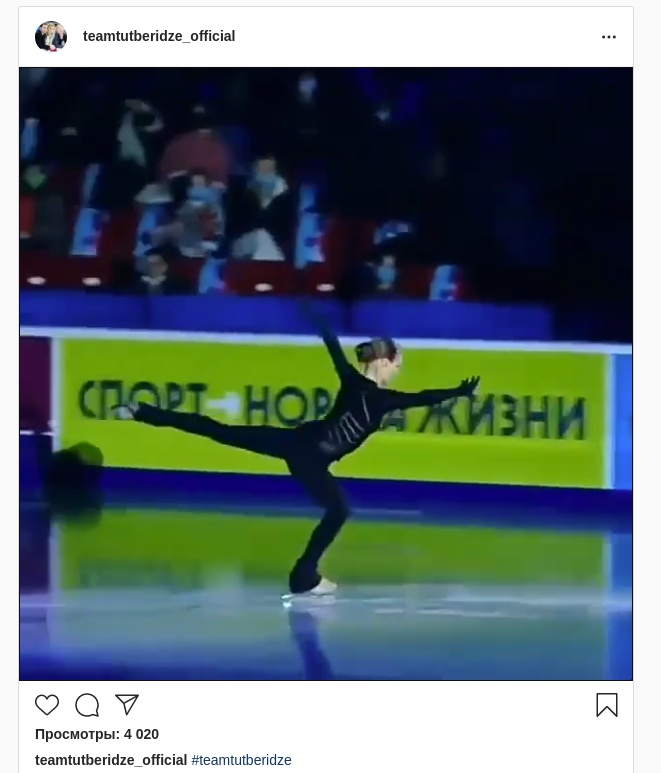The height and width of the screenshot is (773, 661).
Task: Expand post options via the ellipsis menu
Action: coord(609,37)
